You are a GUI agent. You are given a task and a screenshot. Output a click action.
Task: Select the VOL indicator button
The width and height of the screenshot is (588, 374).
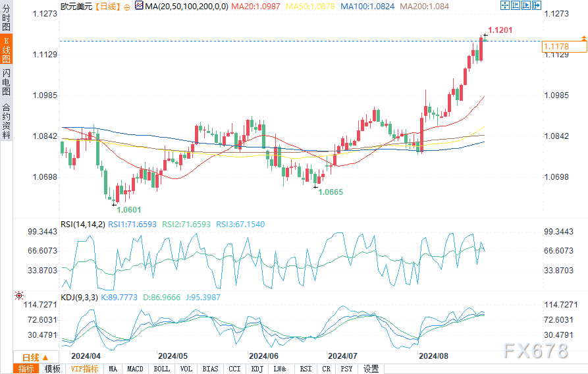[x=186, y=369]
